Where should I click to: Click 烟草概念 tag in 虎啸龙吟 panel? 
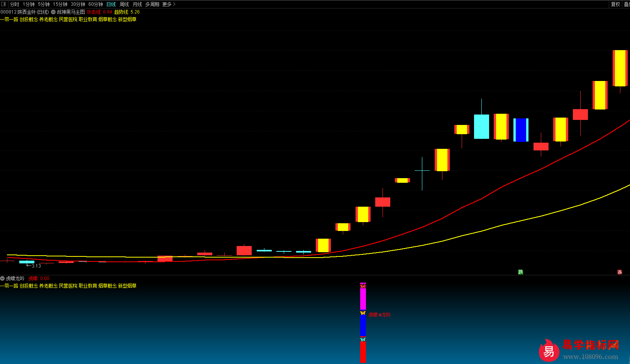click(x=108, y=286)
